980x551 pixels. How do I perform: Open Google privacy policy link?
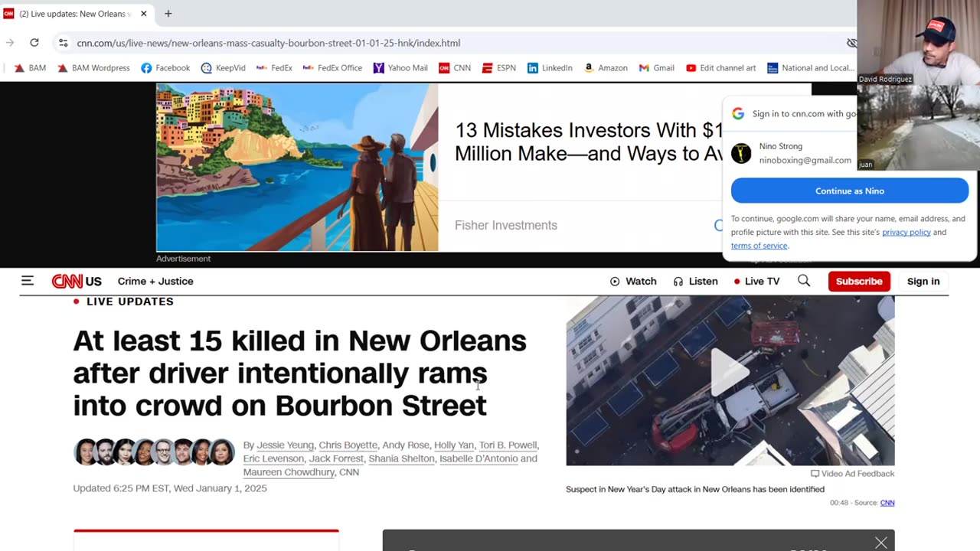[x=906, y=232]
